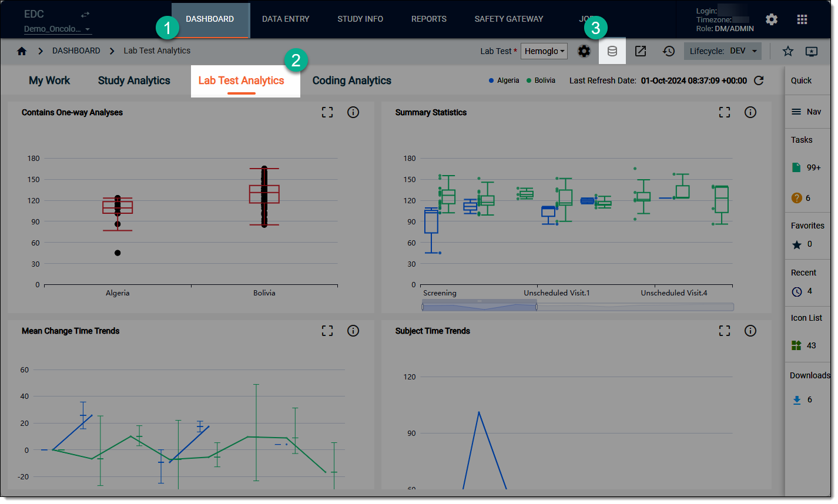Image resolution: width=838 pixels, height=504 pixels.
Task: Open REPORTS menu
Action: click(429, 19)
